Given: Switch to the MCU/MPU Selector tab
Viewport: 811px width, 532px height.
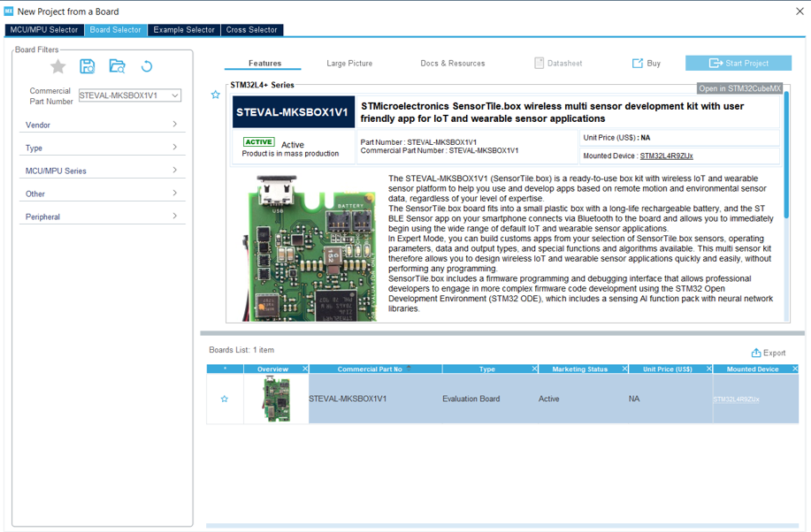Looking at the screenshot, I should 44,30.
